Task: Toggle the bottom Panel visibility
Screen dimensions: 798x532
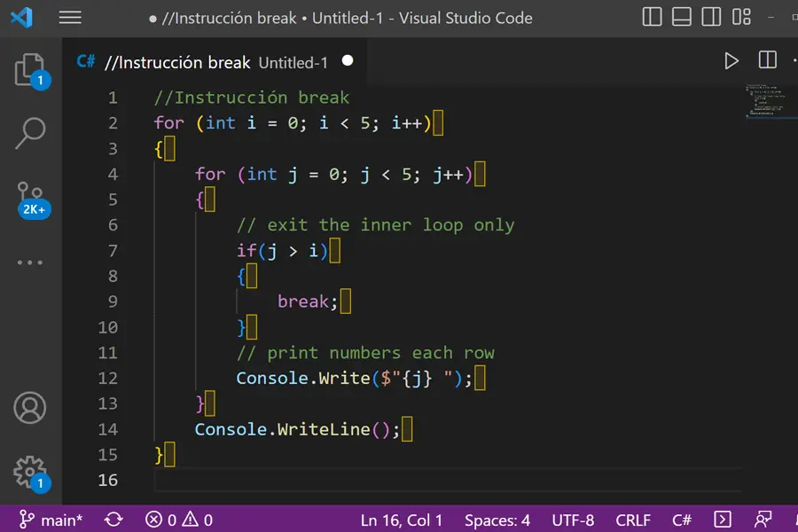Action: pyautogui.click(x=681, y=17)
